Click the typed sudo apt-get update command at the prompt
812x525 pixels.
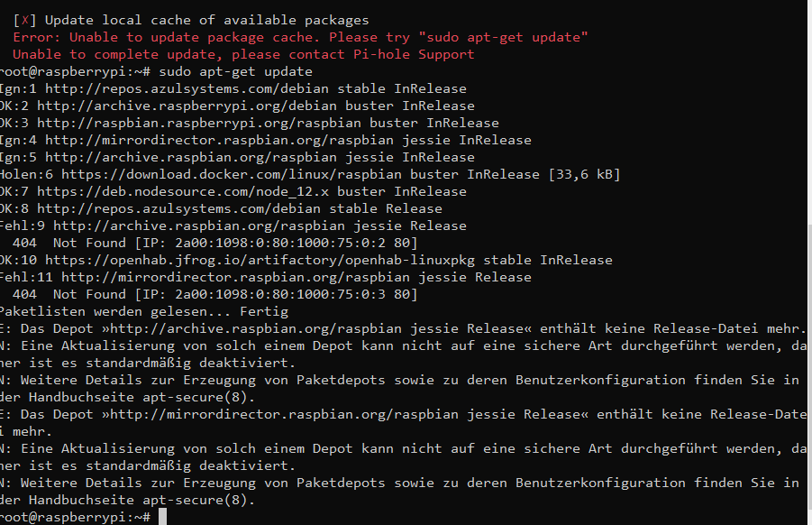tap(237, 71)
